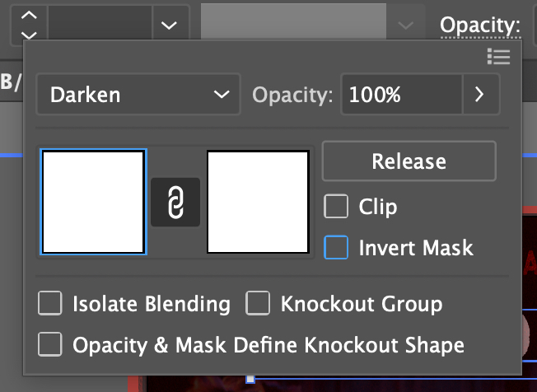This screenshot has width=537, height=392.
Task: Click the stepper up arrow at top left
Action: (28, 16)
